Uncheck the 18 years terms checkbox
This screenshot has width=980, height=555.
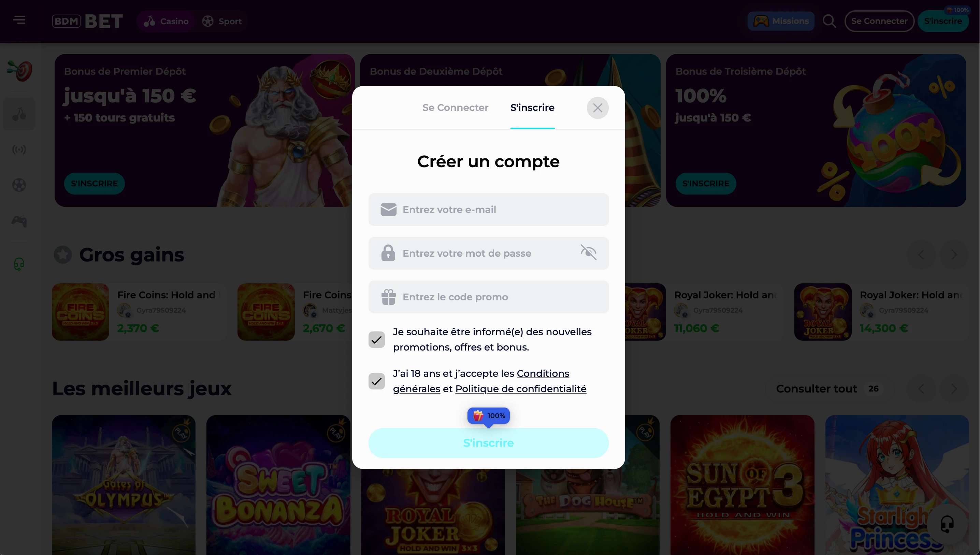pyautogui.click(x=376, y=381)
